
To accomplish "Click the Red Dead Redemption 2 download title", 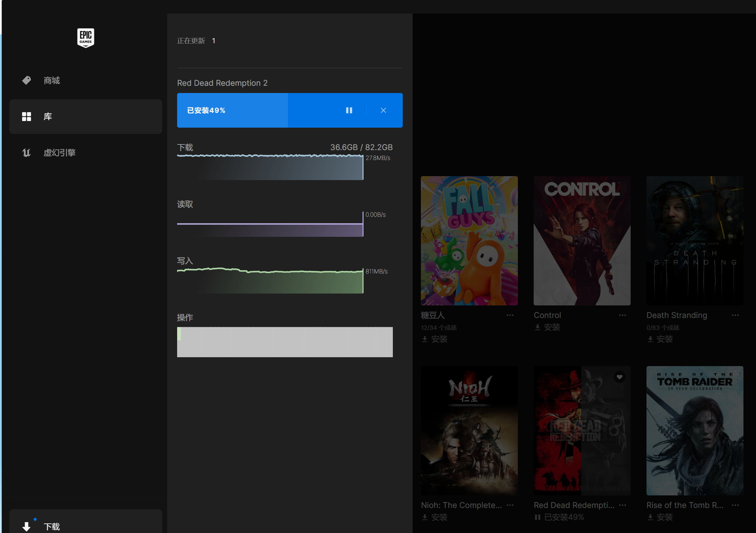I will click(x=222, y=83).
